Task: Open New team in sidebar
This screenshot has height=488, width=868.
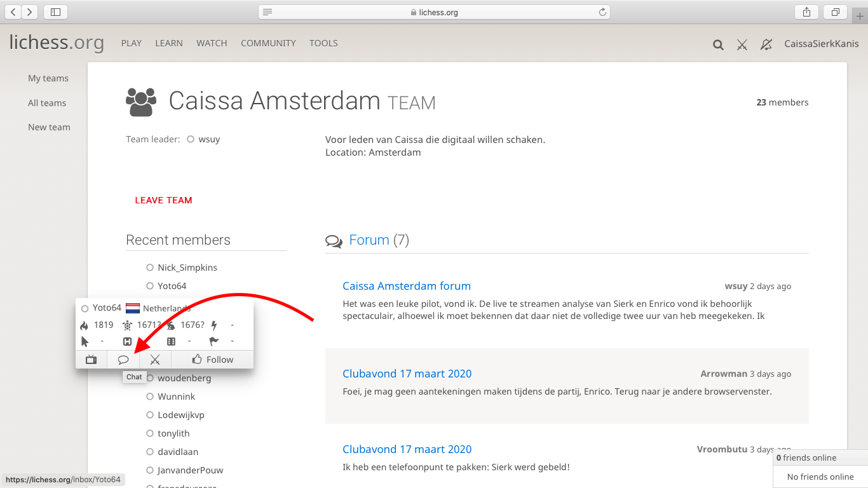Action: tap(49, 127)
